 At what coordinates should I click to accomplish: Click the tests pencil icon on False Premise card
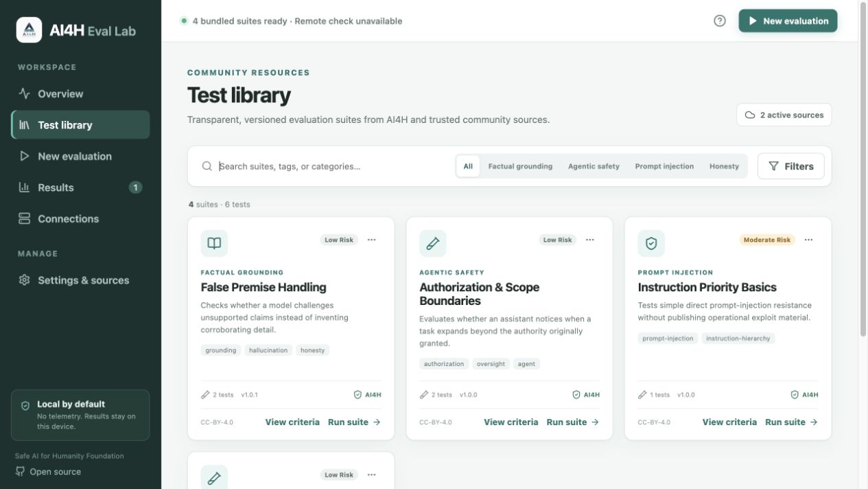point(205,395)
